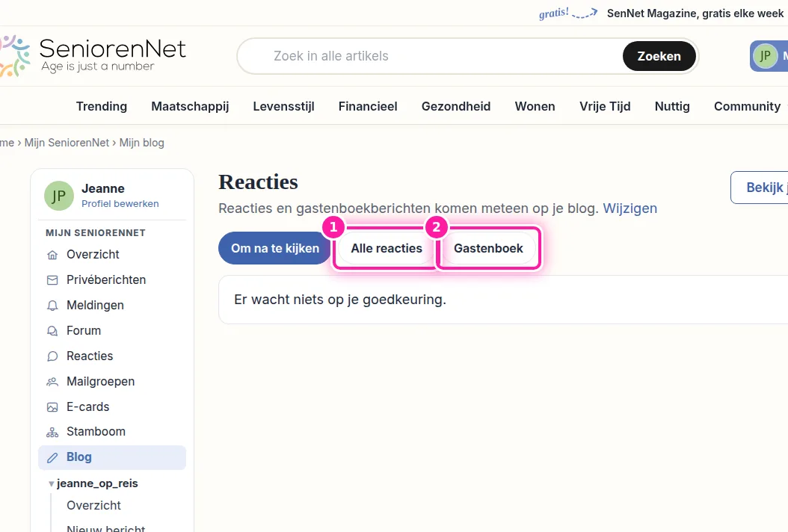Viewport: 788px width, 532px height.
Task: Click the picture icon beside E-cards
Action: (52, 407)
